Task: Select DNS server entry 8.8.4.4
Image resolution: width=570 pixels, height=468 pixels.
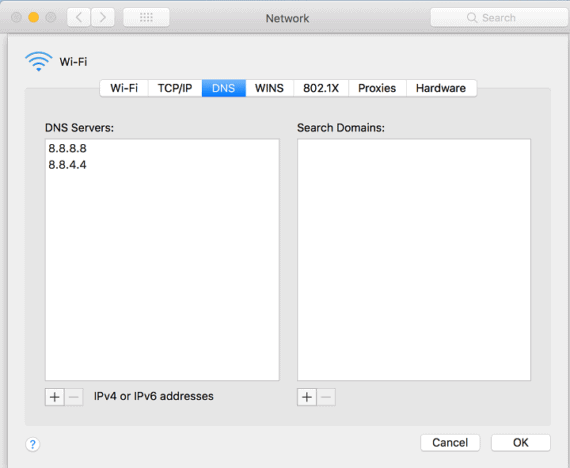Action: (x=162, y=165)
